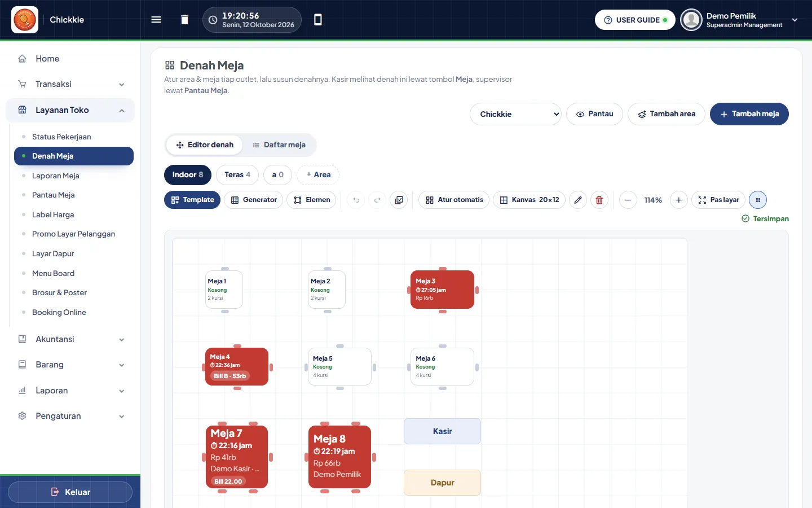The height and width of the screenshot is (508, 812).
Task: Click the Tambah meja button
Action: 749,114
